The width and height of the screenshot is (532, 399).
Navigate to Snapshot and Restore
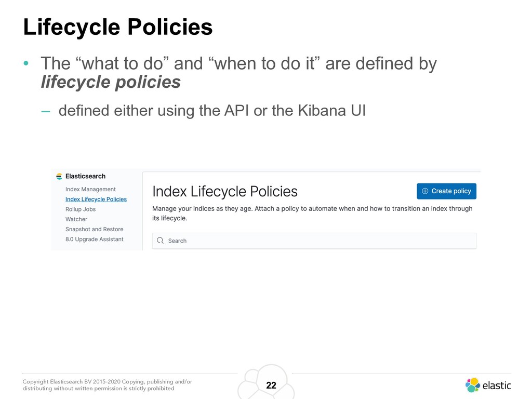(x=94, y=229)
